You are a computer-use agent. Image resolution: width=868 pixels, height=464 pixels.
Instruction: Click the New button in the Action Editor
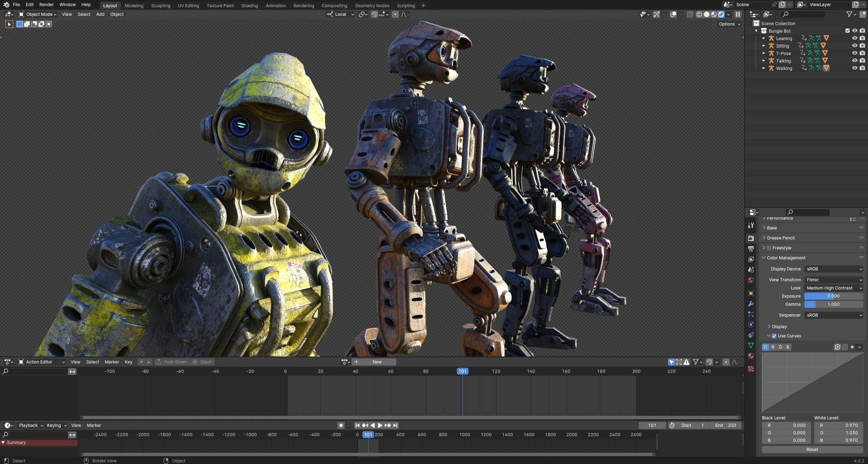click(x=376, y=362)
